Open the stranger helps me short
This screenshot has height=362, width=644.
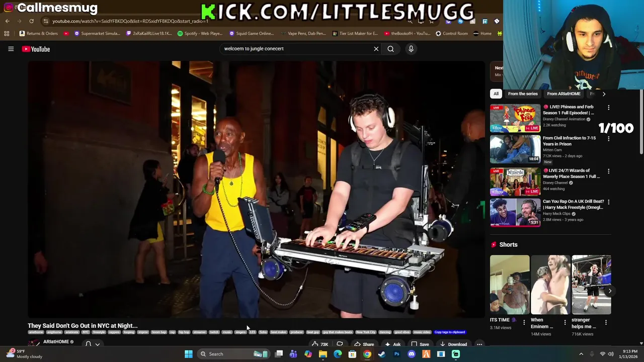pyautogui.click(x=591, y=285)
